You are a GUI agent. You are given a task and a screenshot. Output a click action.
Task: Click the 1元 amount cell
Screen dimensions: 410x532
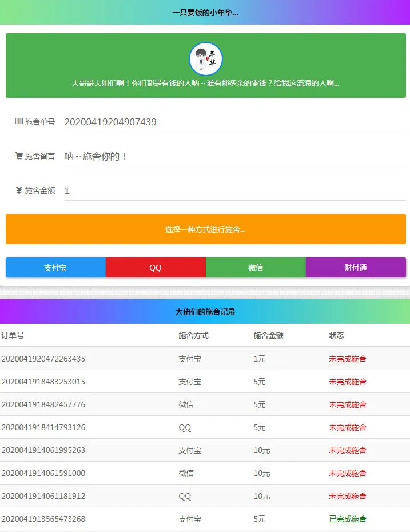260,359
